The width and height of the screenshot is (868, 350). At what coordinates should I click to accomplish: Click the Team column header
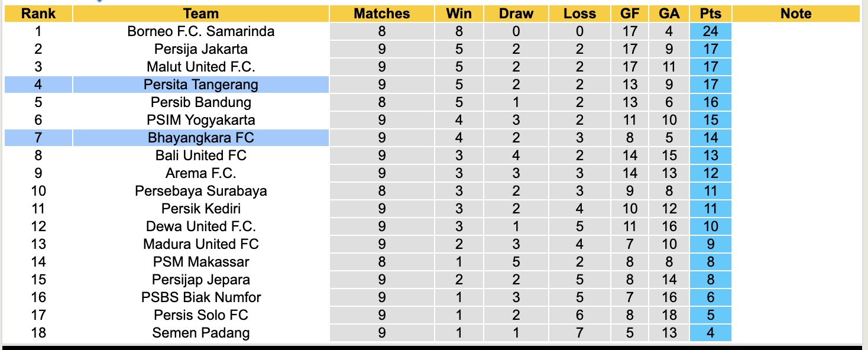201,14
